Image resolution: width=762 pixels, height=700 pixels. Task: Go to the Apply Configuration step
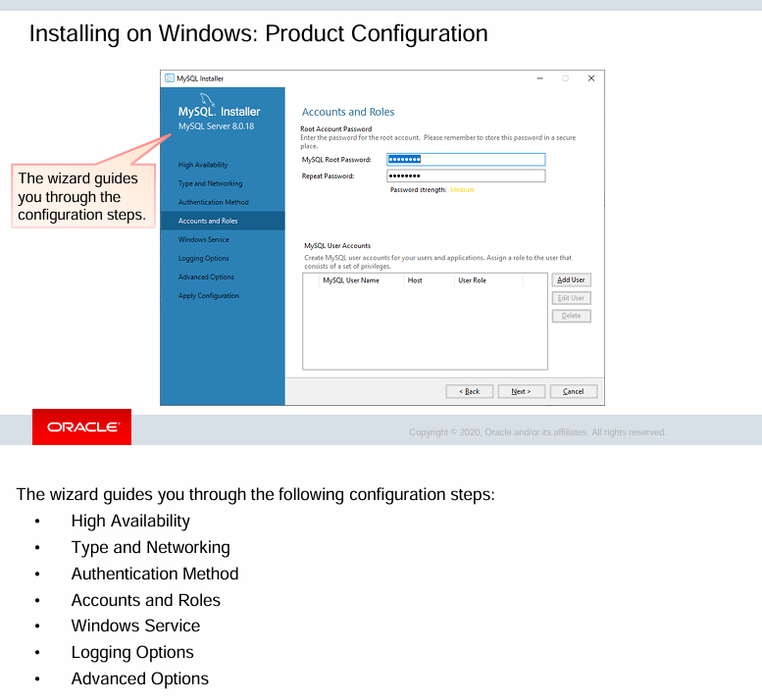(x=208, y=295)
